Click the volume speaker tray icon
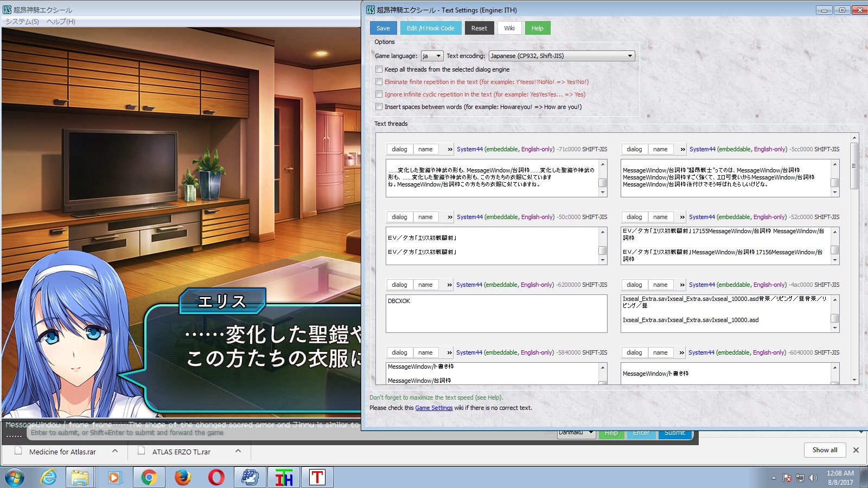Viewport: 868px width, 488px height. coord(813,478)
